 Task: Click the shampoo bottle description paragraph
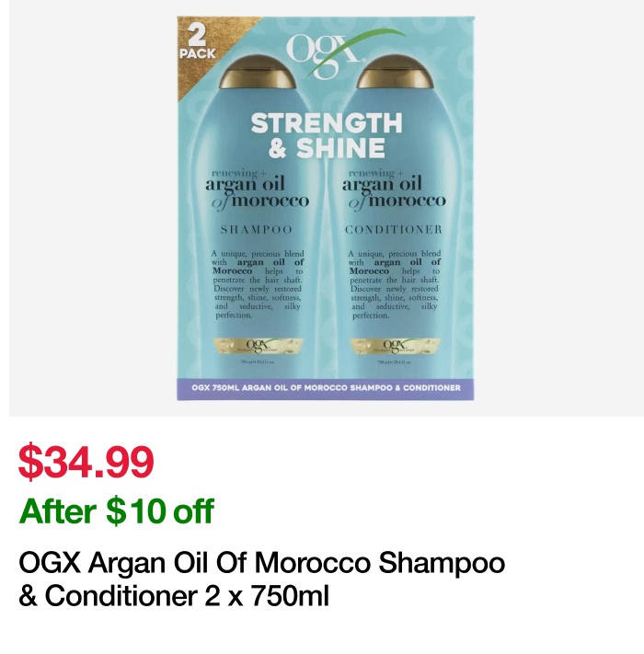click(x=258, y=284)
